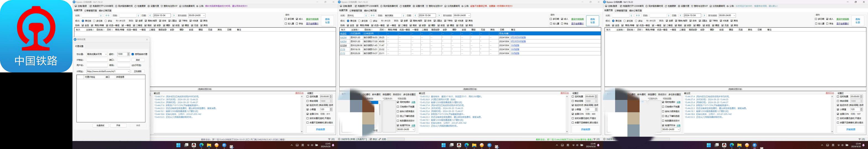The width and height of the screenshot is (868, 149).
Task: Select 代理设置 tab in 网络设置 dialog
Action: click(x=79, y=46)
